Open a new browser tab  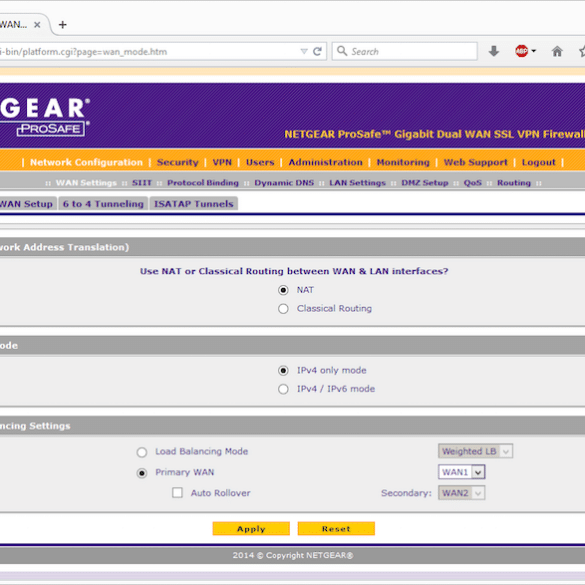point(63,25)
